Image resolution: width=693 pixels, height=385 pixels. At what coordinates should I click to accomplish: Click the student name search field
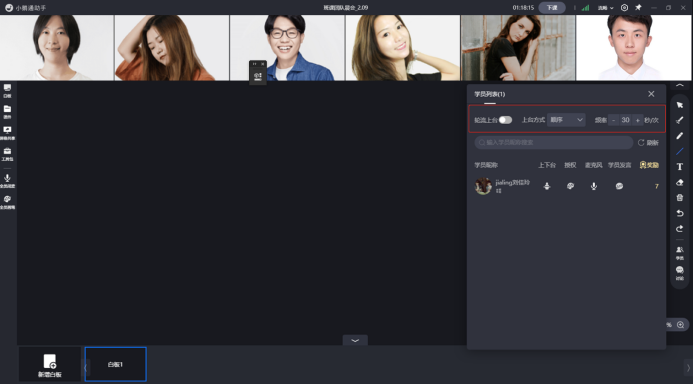tap(554, 142)
